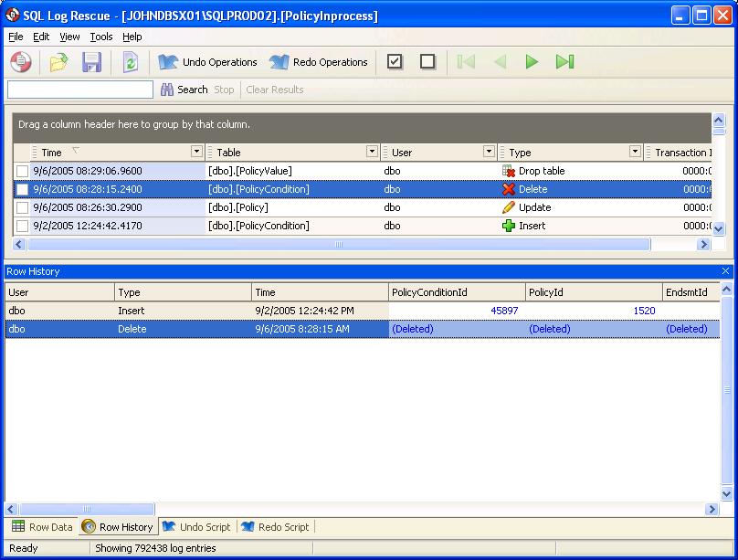Jump to last entry green arrow
The width and height of the screenshot is (738, 560).
pyautogui.click(x=564, y=61)
